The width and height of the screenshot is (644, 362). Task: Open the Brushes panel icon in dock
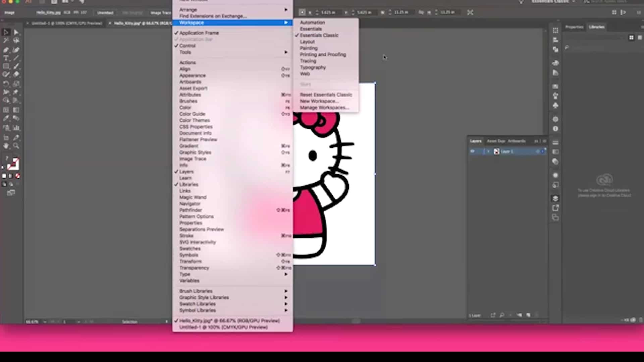555,96
